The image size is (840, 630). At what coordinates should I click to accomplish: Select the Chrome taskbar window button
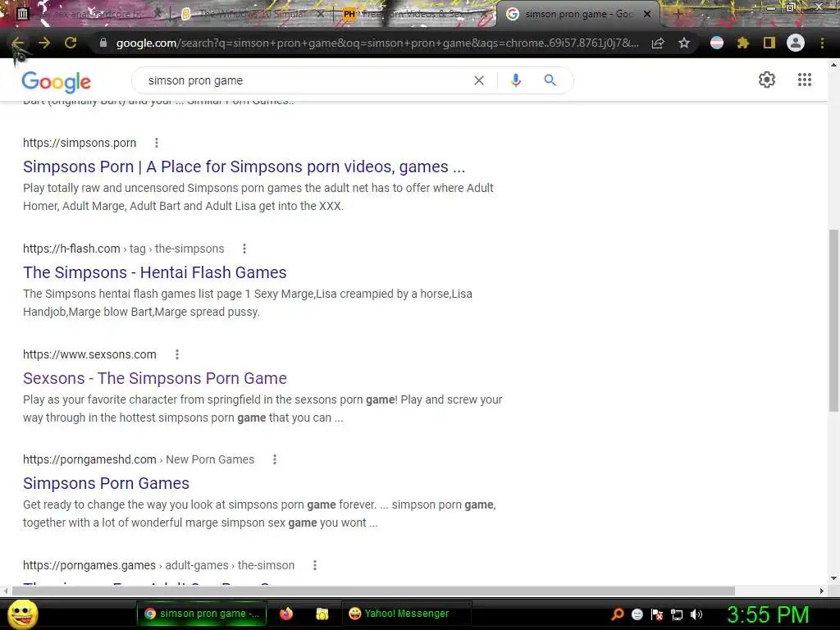tap(201, 614)
